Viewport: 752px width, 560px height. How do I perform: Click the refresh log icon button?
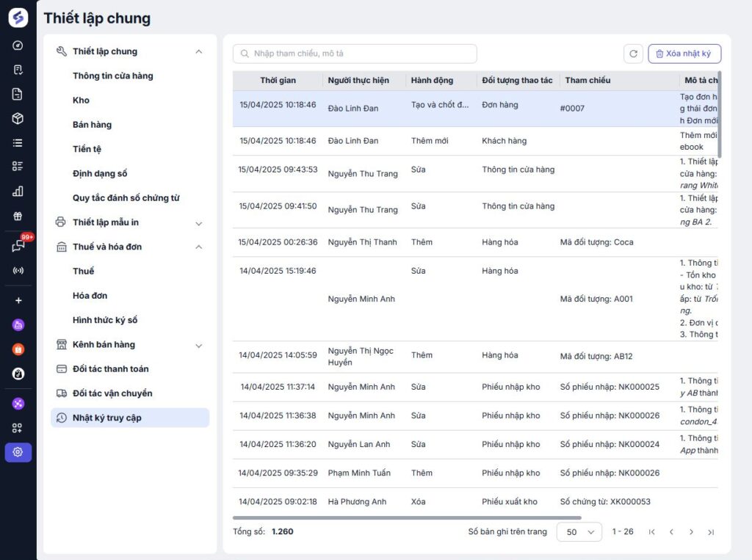[633, 54]
